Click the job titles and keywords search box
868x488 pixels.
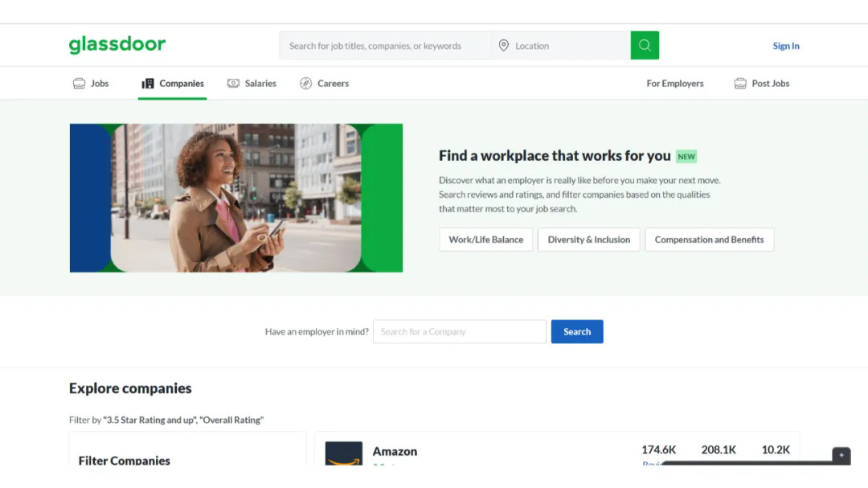384,46
